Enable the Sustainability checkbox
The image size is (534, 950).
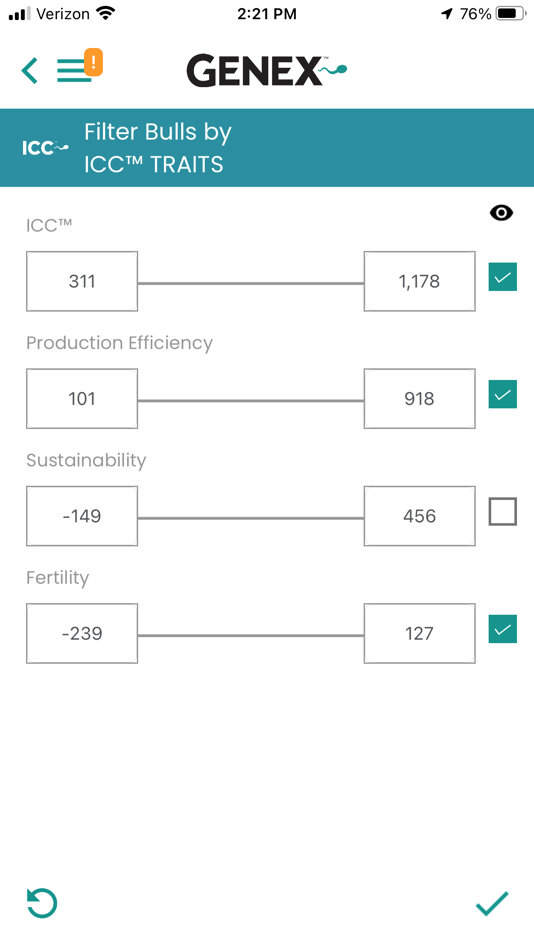tap(502, 511)
